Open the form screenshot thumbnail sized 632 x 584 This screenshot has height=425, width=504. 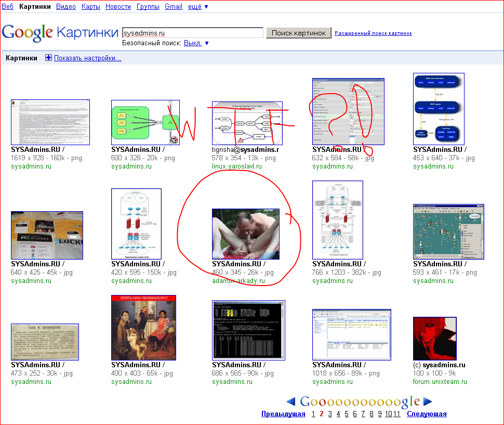348,112
